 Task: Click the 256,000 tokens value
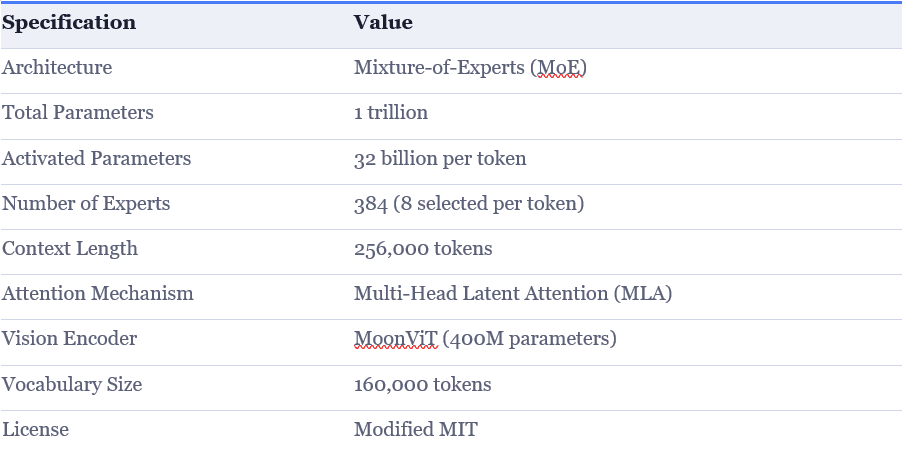423,249
